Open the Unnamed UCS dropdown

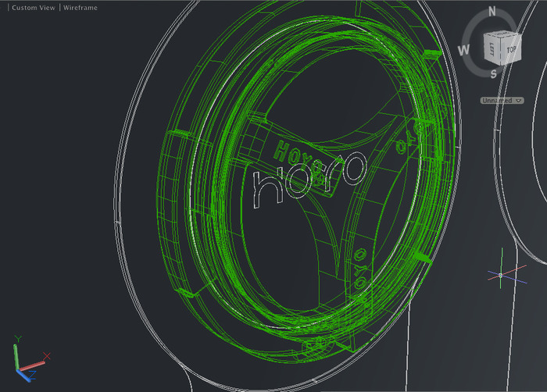pyautogui.click(x=502, y=101)
